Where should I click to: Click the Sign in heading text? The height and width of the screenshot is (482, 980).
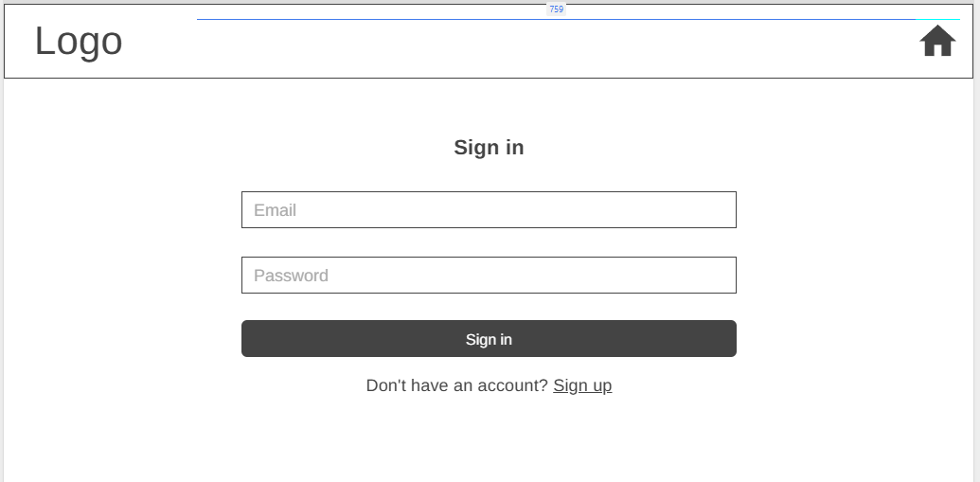489,148
